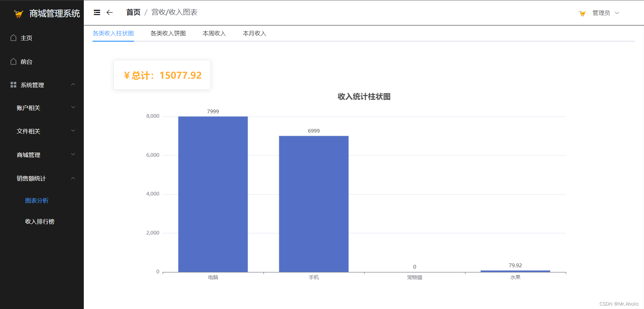The height and width of the screenshot is (309, 644).
Task: Click the shopping cart logo in sidebar header
Action: (x=18, y=14)
